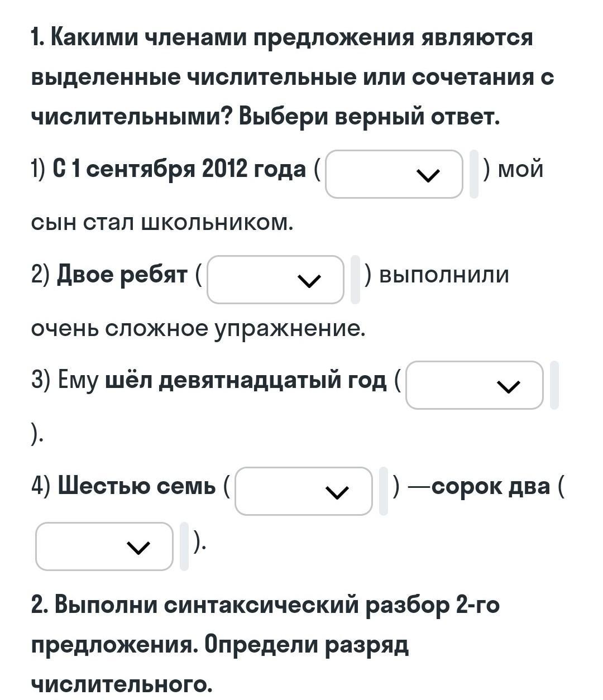Viewport: 603px width, 700px height.
Task: Click the text "очень сложное упражнение"
Action: pyautogui.click(x=198, y=329)
